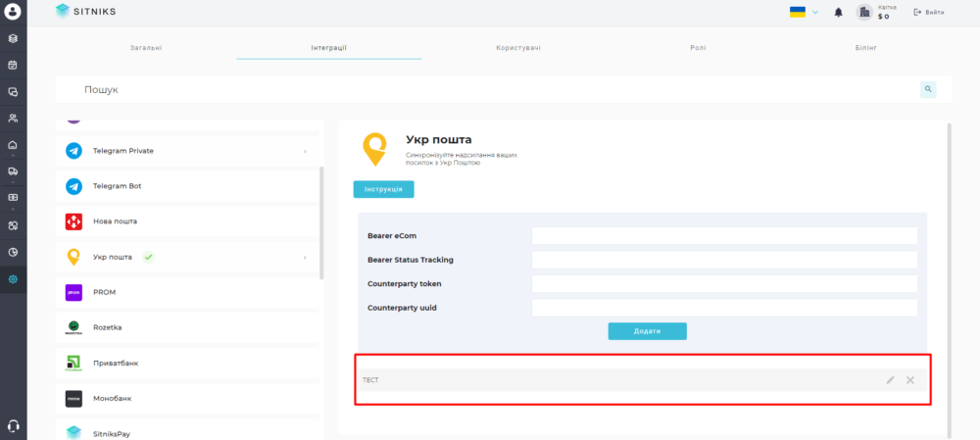Click the Telegram Private icon
This screenshot has width=980, height=440.
click(x=73, y=151)
